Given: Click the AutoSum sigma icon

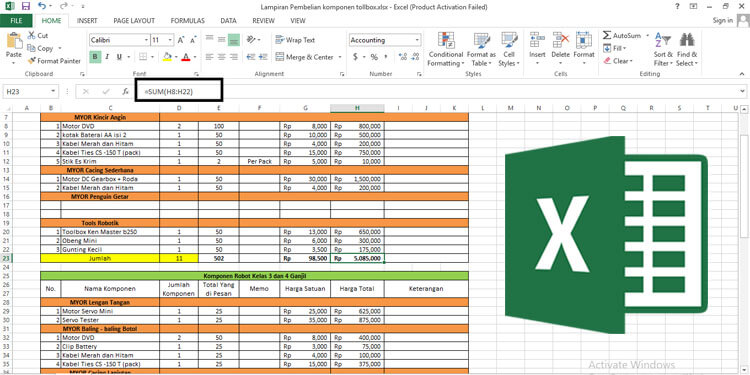Looking at the screenshot, I should click(x=607, y=35).
